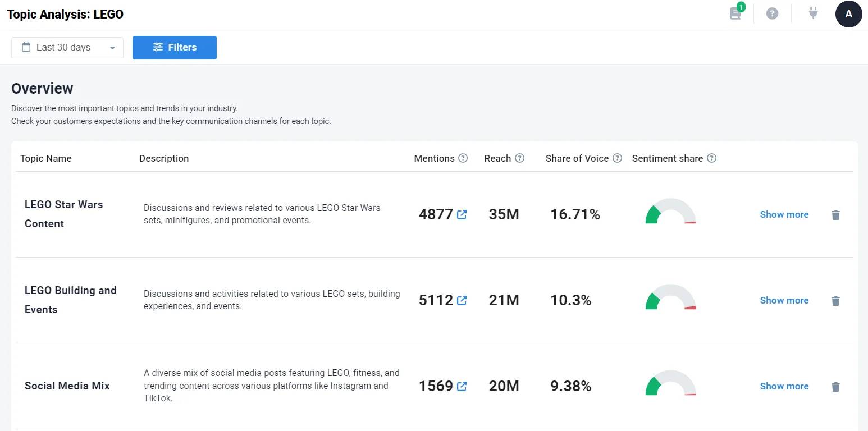Screen dimensions: 868x431
Task: Click the help question mark icon in header
Action: click(x=772, y=13)
